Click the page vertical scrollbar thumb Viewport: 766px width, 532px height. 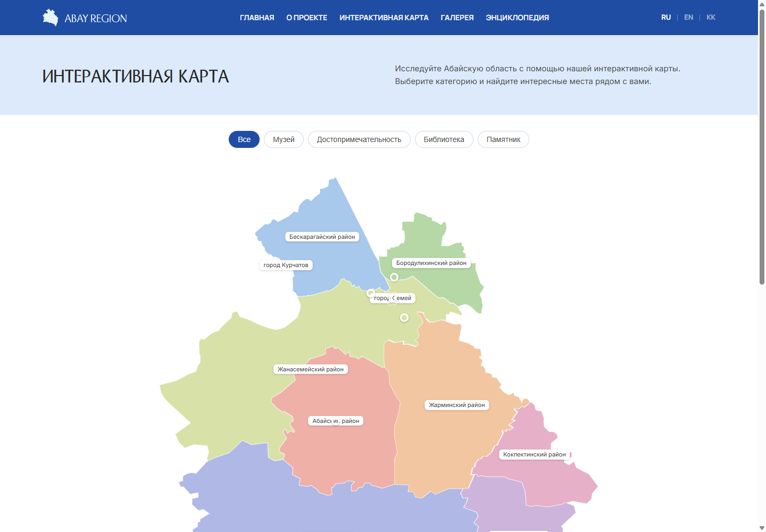pyautogui.click(x=762, y=146)
